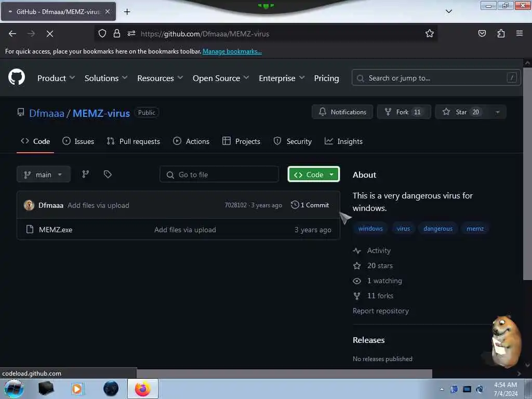Close the GitHub Dfmaaa/MEMZ-virus tab
Viewport: 532px width, 399px height.
[108, 11]
